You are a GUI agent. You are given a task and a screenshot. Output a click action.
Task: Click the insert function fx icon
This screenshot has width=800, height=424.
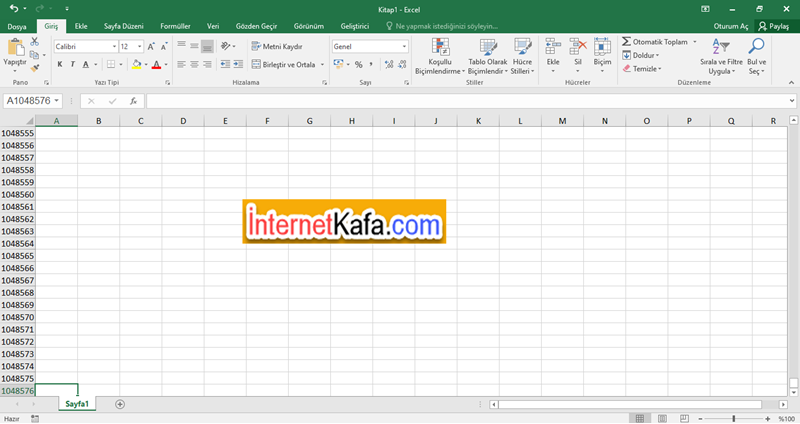pos(133,101)
